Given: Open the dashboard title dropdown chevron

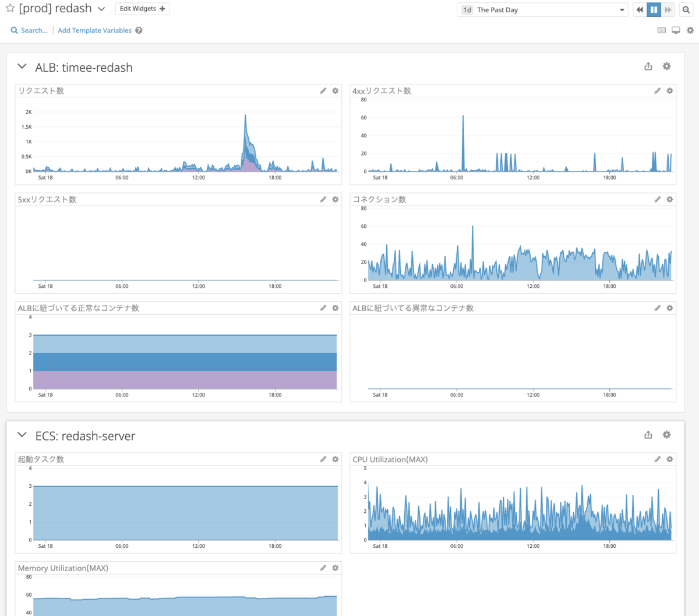Looking at the screenshot, I should 101,9.
